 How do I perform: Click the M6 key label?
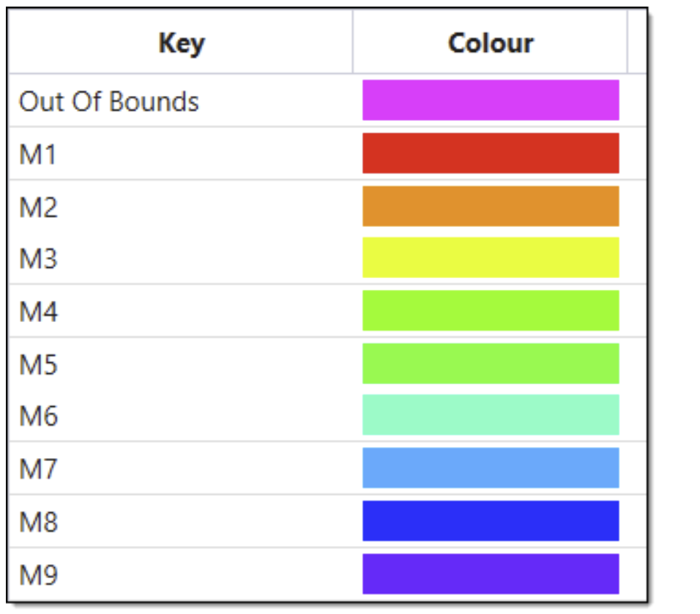coord(38,416)
